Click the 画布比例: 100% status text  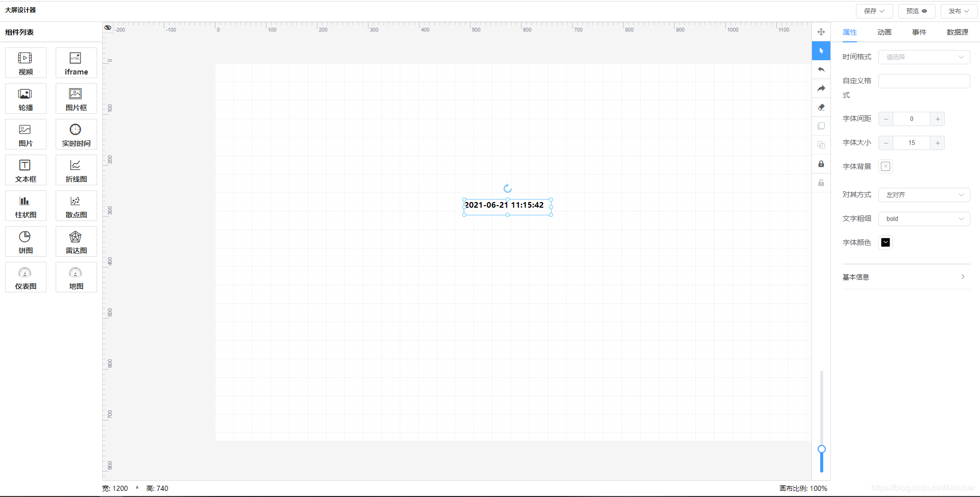pos(803,488)
